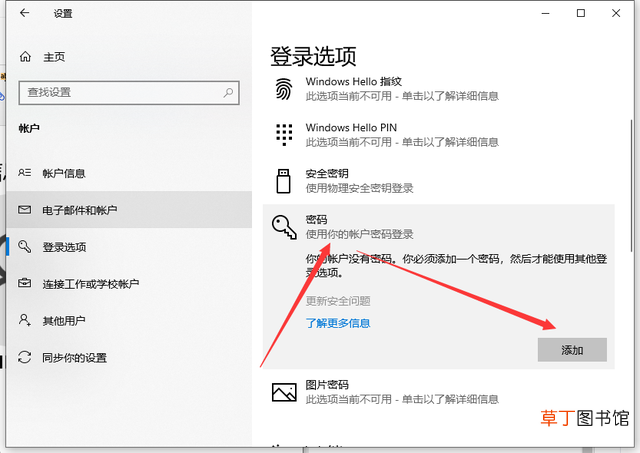Select 登录选项 in the sidebar

click(129, 246)
